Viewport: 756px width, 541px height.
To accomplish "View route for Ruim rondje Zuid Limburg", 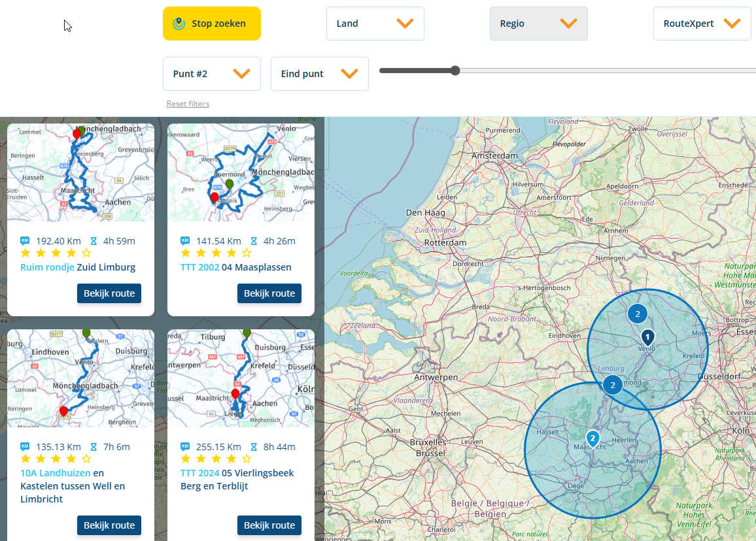I will 109,293.
